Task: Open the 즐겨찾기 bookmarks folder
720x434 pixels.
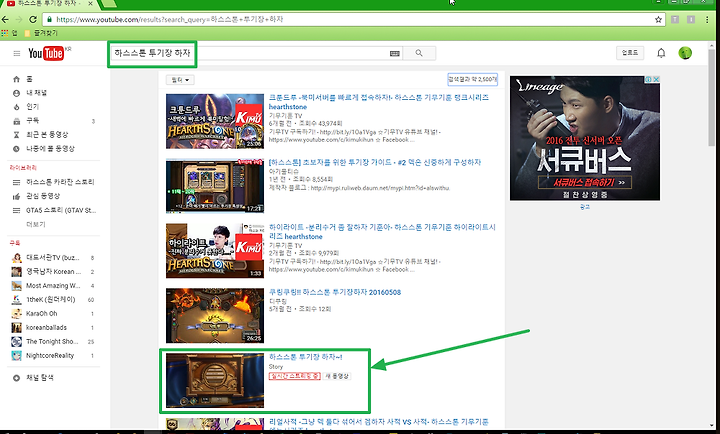Action: point(41,33)
